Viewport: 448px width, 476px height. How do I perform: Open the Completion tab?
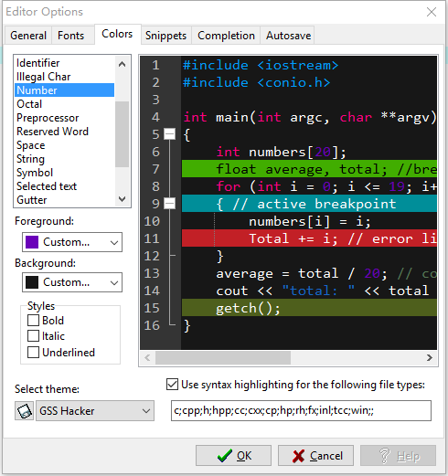coord(226,36)
